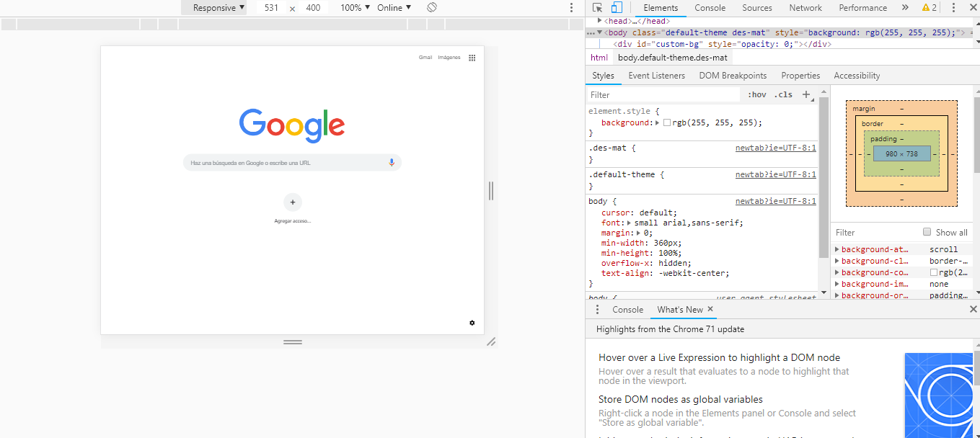Show more DevTools tabs chevron
The height and width of the screenshot is (438, 980).
click(x=905, y=8)
